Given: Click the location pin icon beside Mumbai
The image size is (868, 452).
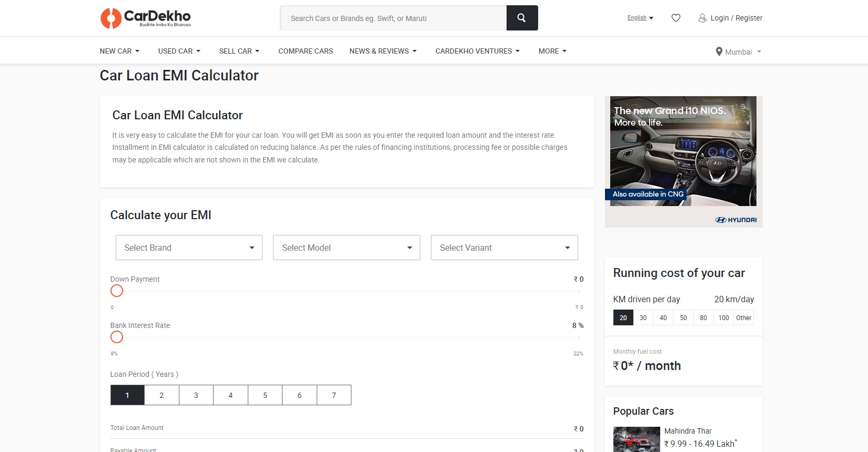Looking at the screenshot, I should click(x=719, y=52).
